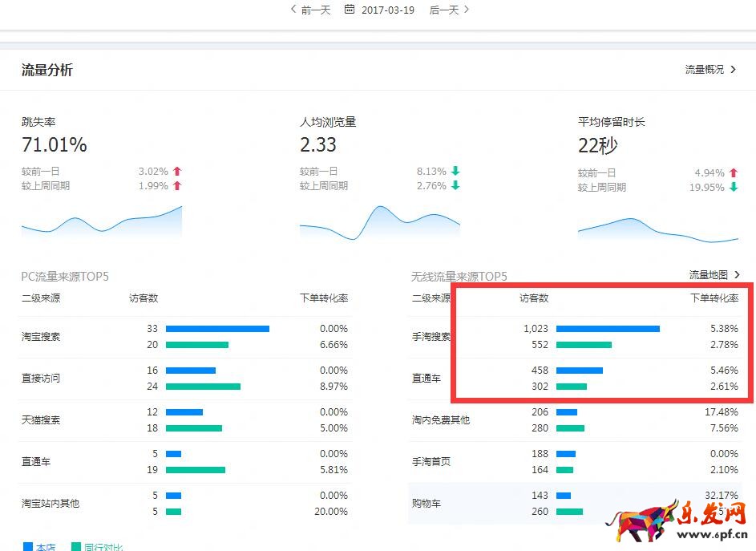Click the green down arrow beside 19.95%

coord(734,188)
